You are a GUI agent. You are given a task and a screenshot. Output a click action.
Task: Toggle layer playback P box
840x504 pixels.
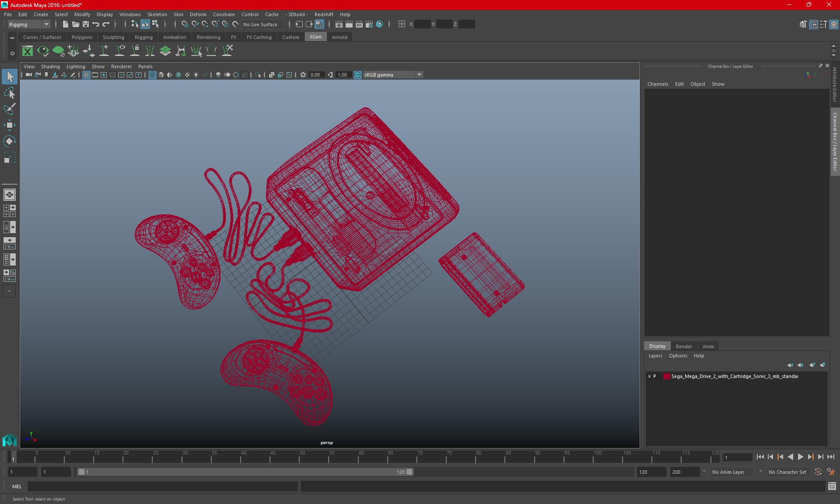654,376
